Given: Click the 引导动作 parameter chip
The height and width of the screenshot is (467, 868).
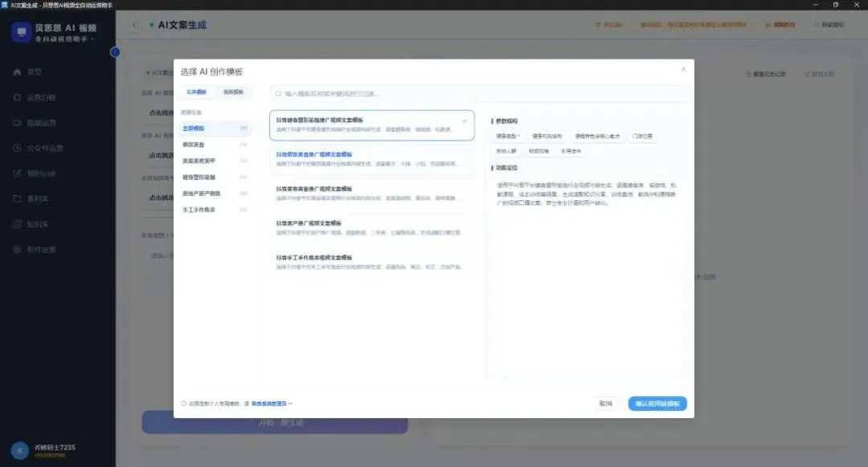Looking at the screenshot, I should click(571, 151).
